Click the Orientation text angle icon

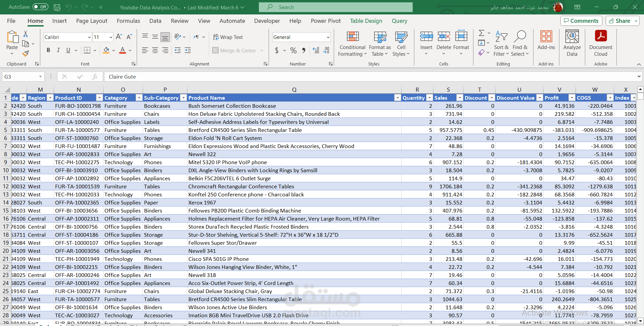178,37
